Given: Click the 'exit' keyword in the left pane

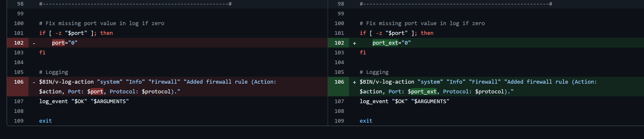Looking at the screenshot, I should click(x=45, y=121).
